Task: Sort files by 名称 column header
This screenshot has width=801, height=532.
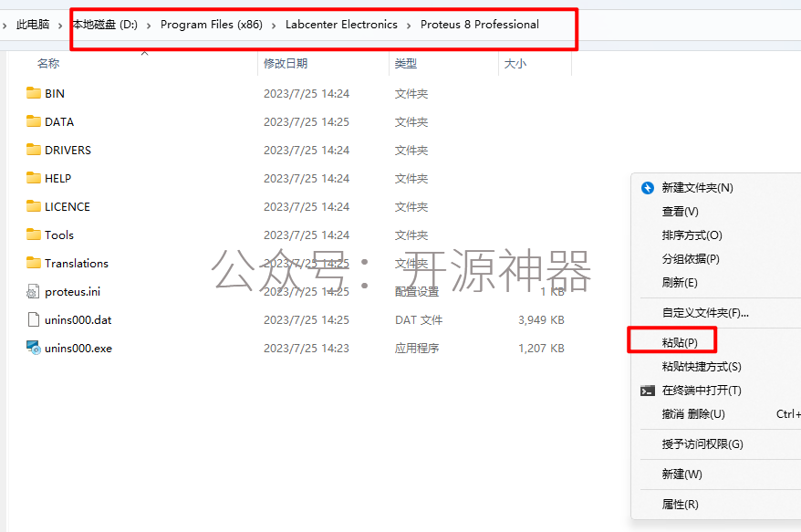Action: [x=48, y=63]
